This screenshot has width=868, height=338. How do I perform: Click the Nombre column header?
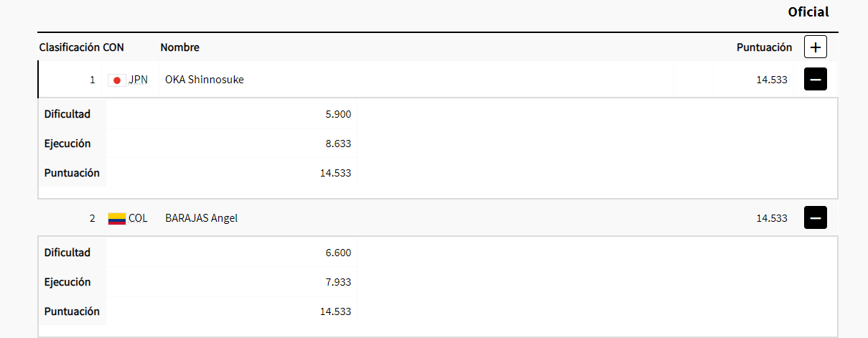pos(180,47)
